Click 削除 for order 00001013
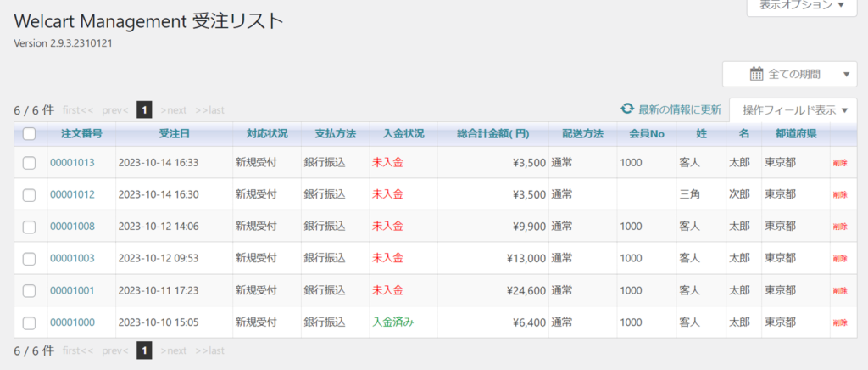This screenshot has width=868, height=370. tap(839, 163)
